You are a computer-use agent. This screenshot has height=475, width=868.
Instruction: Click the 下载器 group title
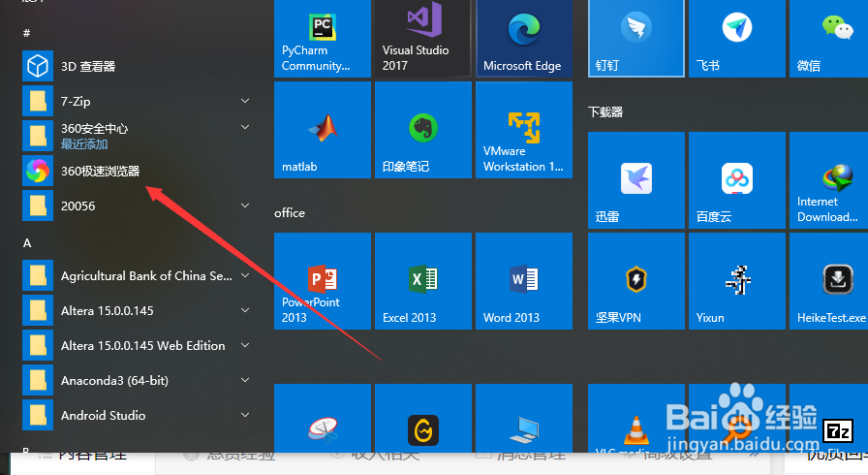pyautogui.click(x=605, y=111)
